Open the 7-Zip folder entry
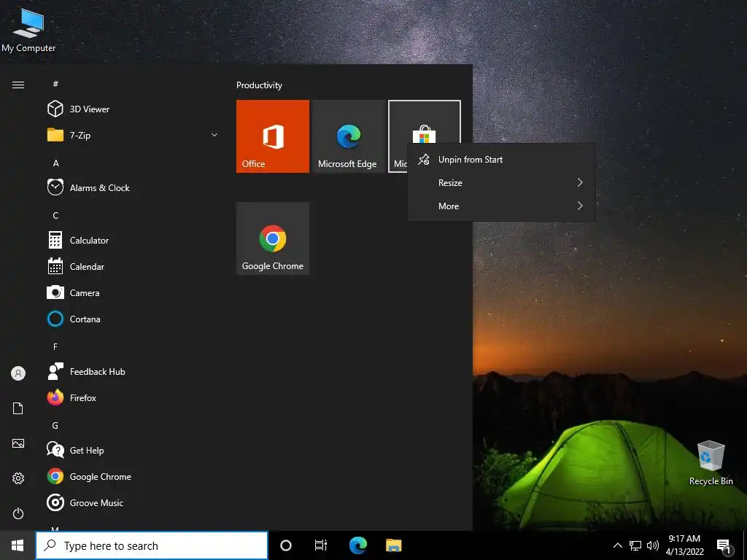The height and width of the screenshot is (560, 747). [131, 135]
